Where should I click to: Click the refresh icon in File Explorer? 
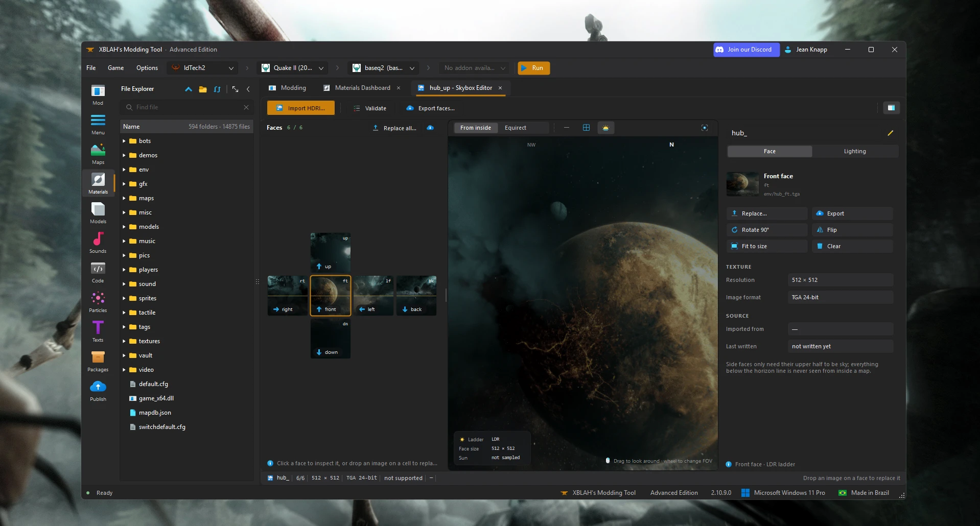click(x=217, y=89)
